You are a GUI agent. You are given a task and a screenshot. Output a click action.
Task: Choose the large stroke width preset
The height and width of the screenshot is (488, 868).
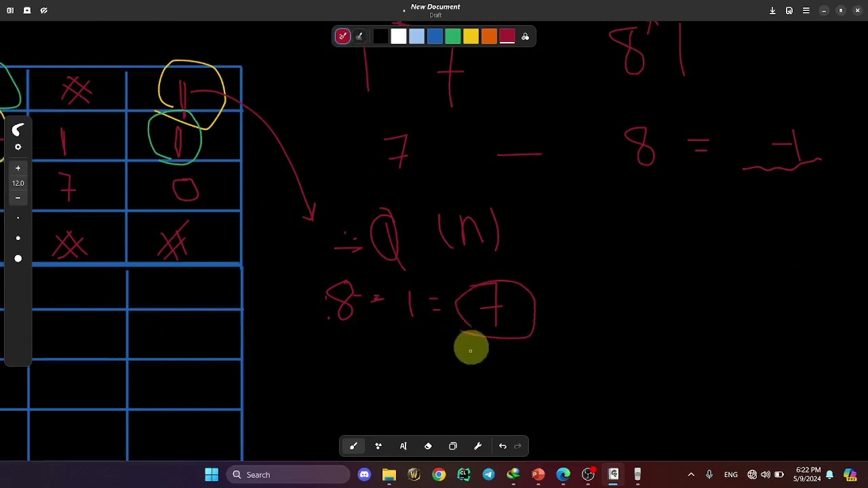(18, 258)
